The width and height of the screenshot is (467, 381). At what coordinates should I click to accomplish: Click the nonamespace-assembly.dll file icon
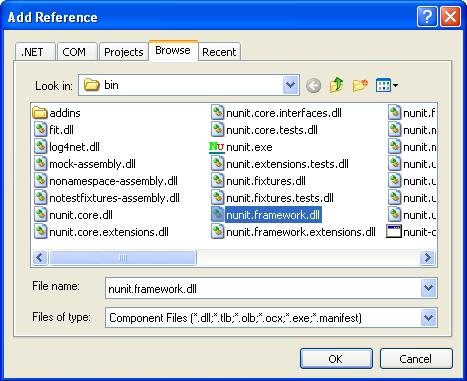click(x=41, y=181)
